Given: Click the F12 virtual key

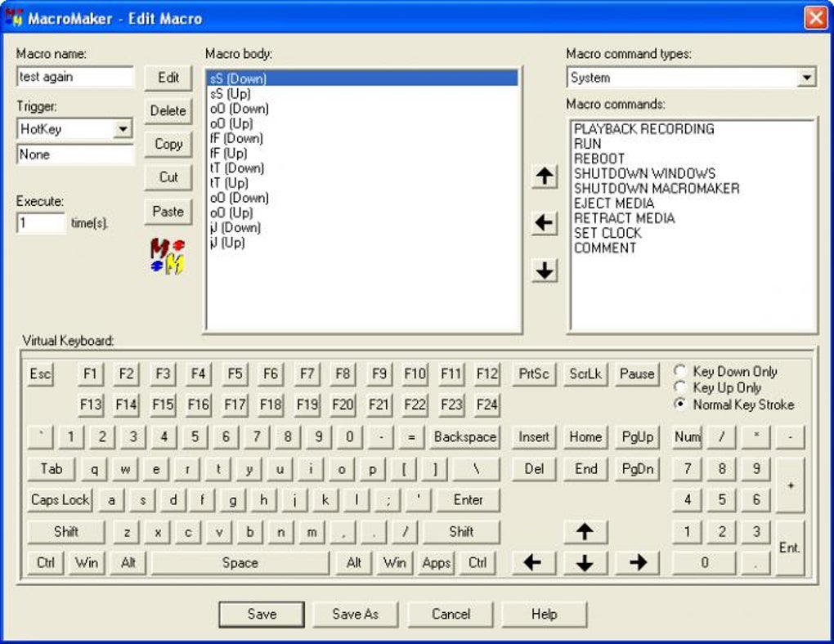Looking at the screenshot, I should point(486,373).
